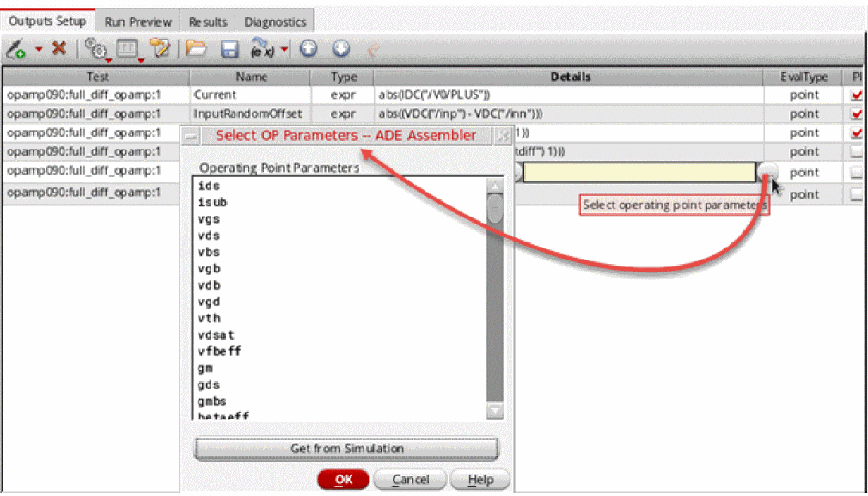The image size is (868, 496).
Task: Click the Help button
Action: 480,480
